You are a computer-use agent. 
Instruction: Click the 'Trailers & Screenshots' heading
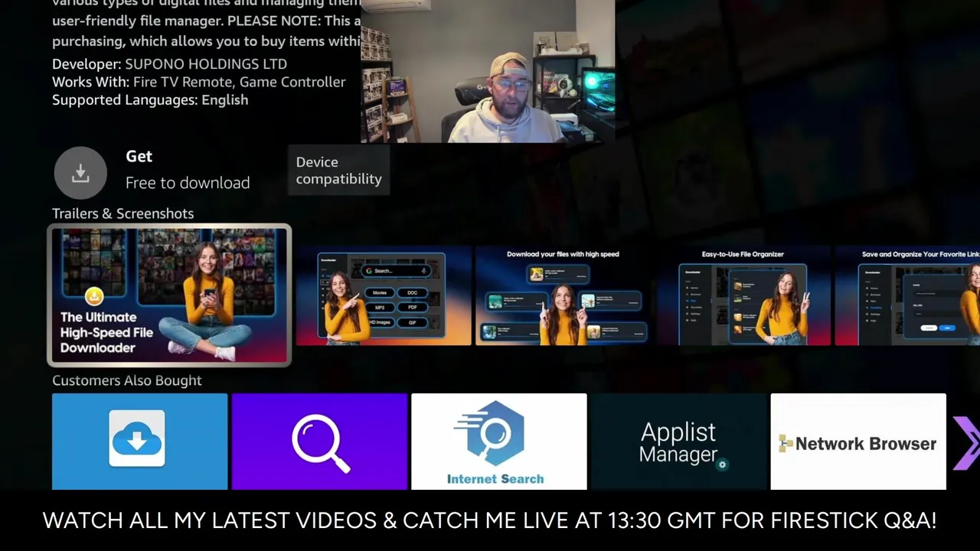tap(122, 214)
